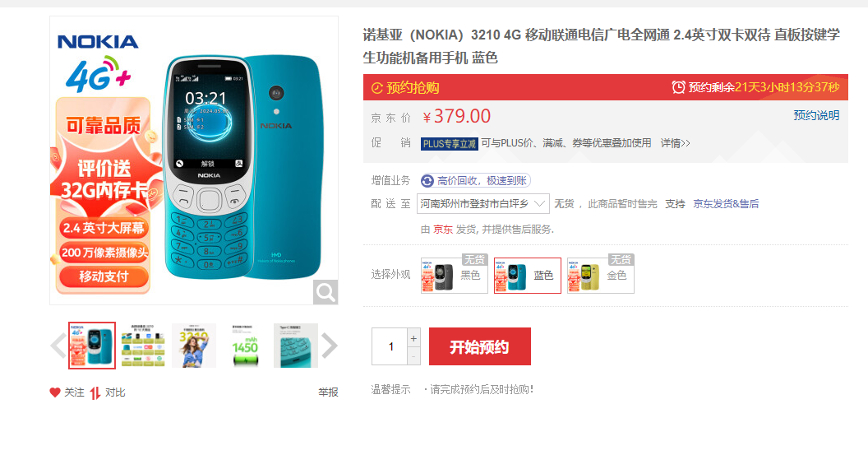Click the 对比 compare icon
Viewport: 868px width, 455px height.
(95, 393)
